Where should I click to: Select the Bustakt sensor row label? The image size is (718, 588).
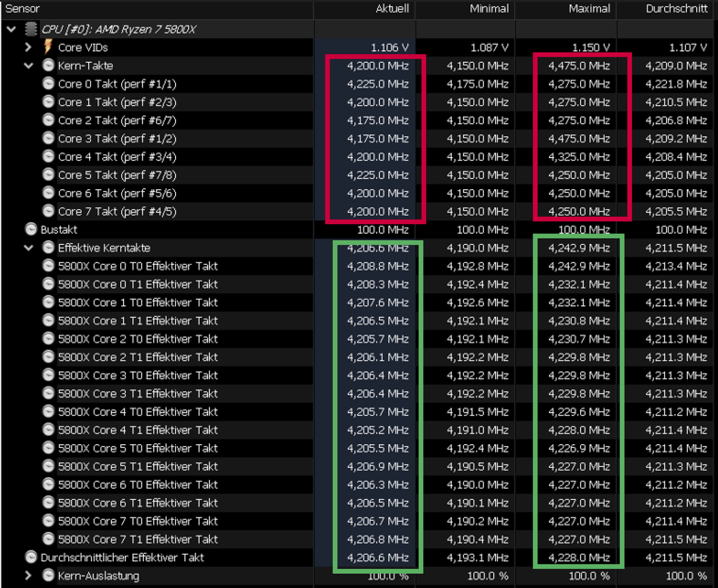[59, 230]
